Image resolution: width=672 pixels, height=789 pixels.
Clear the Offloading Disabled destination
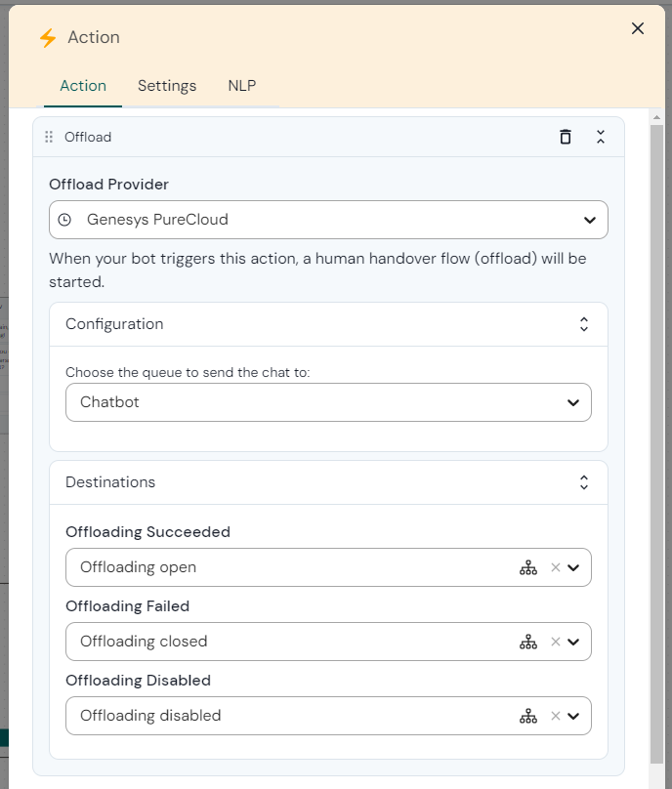[x=555, y=716]
